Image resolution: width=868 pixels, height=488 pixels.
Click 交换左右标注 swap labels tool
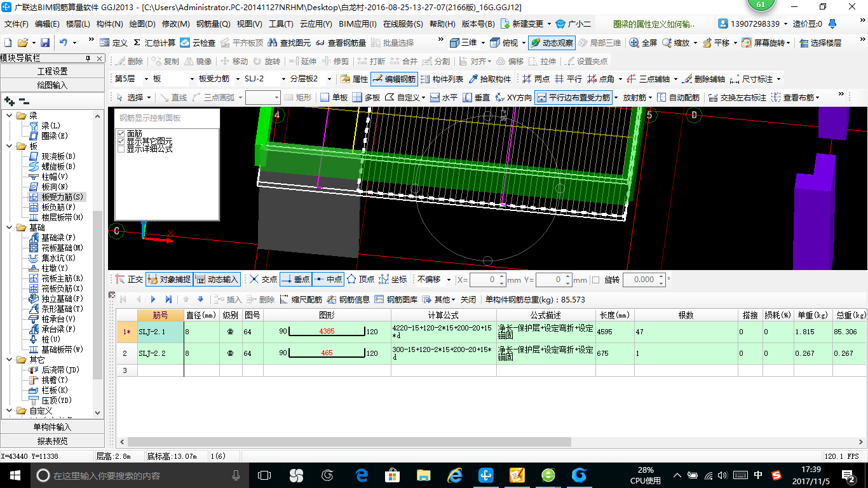(x=738, y=97)
